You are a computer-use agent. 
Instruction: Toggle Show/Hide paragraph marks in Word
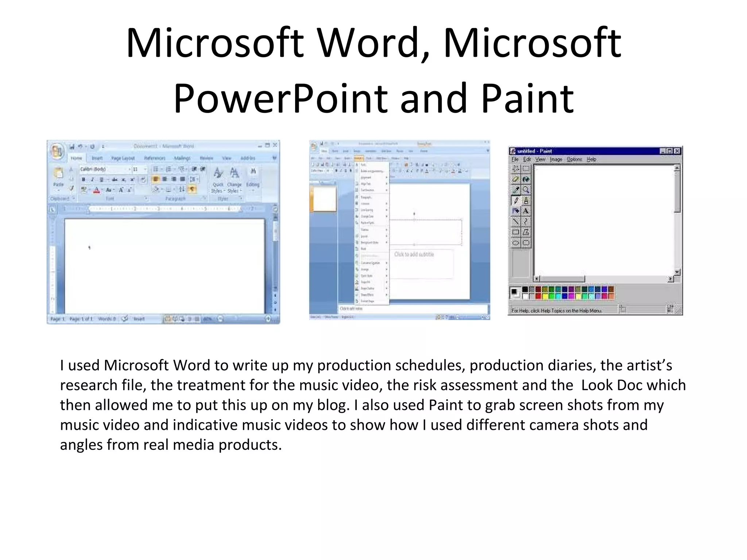pyautogui.click(x=192, y=189)
